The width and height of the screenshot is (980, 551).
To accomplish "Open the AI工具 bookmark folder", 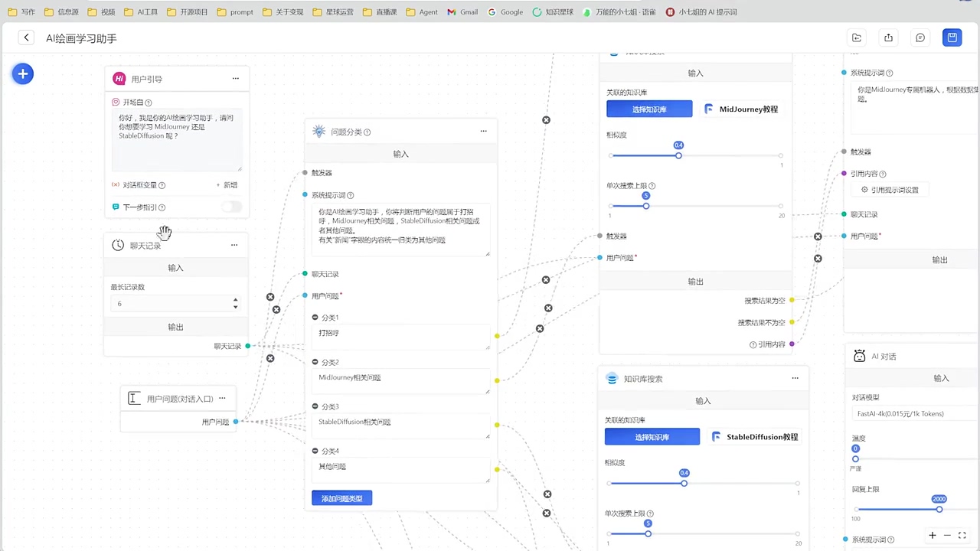I will (x=142, y=12).
